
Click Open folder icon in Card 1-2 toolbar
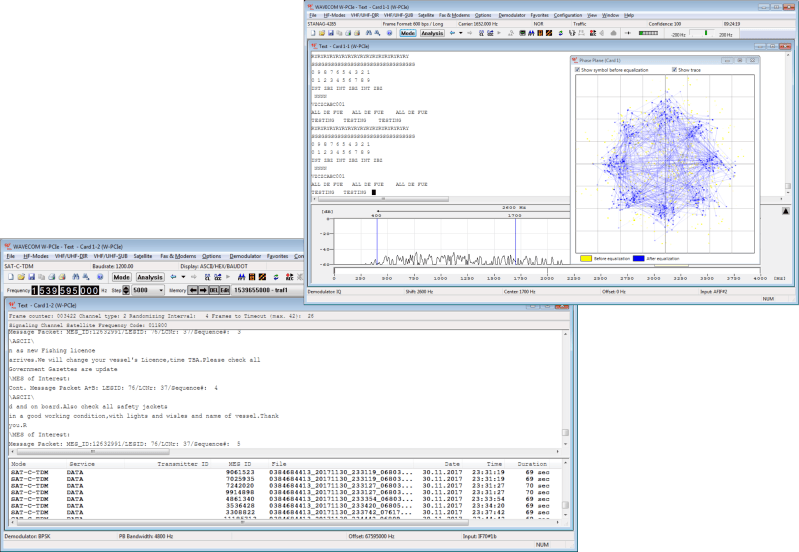pos(21,277)
